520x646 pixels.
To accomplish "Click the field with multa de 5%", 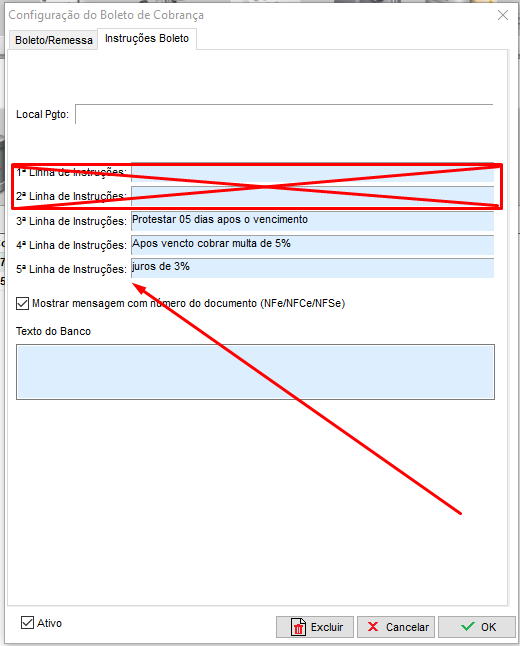I will click(x=312, y=245).
